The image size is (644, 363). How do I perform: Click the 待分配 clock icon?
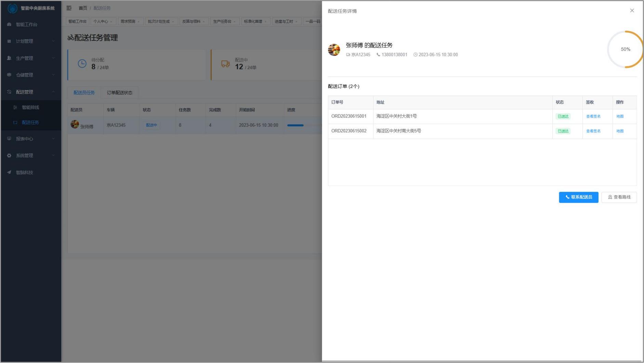[82, 64]
